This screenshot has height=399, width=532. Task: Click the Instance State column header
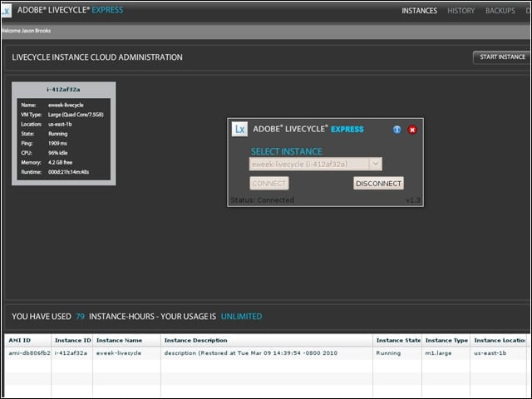point(397,340)
